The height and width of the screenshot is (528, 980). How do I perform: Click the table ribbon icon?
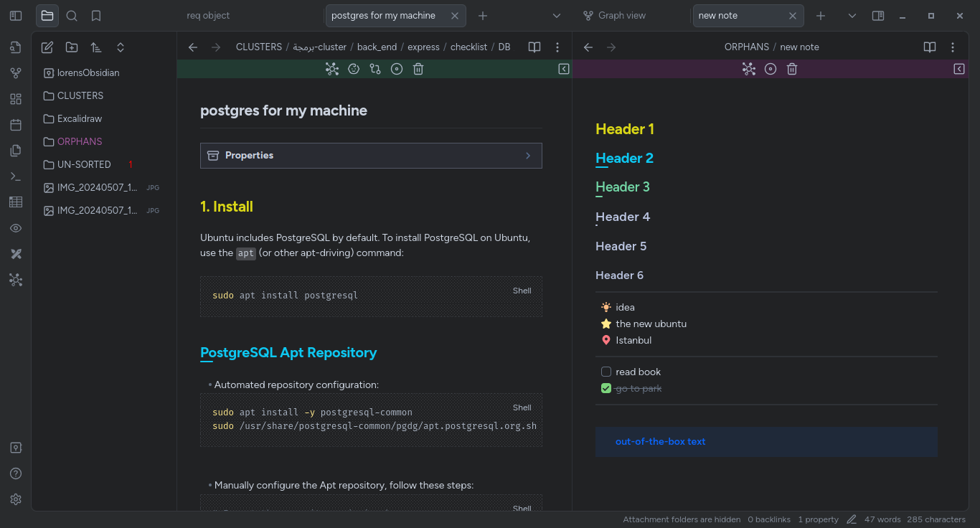click(x=16, y=202)
